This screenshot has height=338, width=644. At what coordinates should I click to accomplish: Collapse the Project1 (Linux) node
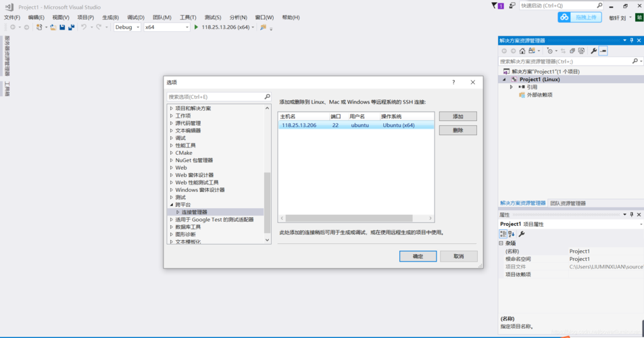coord(504,79)
